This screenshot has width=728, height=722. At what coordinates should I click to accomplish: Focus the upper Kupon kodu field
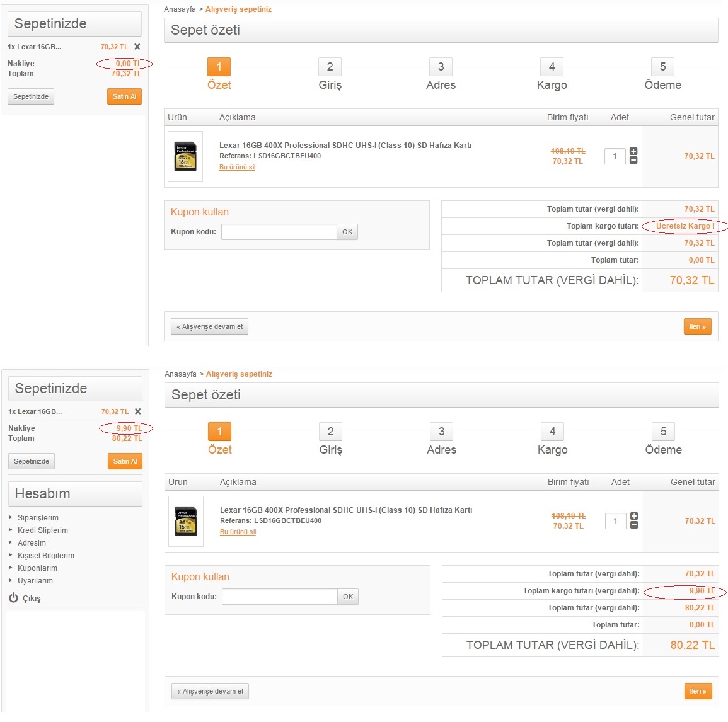click(279, 232)
